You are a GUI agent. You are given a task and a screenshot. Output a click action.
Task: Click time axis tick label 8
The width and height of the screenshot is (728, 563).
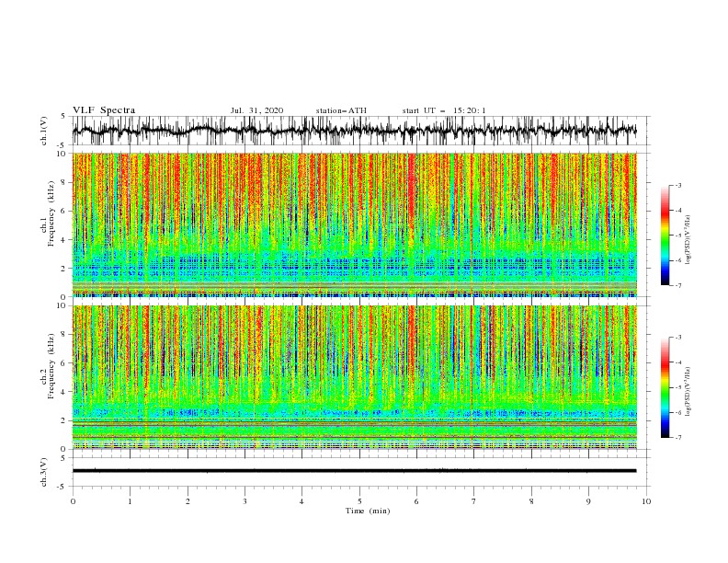point(531,501)
